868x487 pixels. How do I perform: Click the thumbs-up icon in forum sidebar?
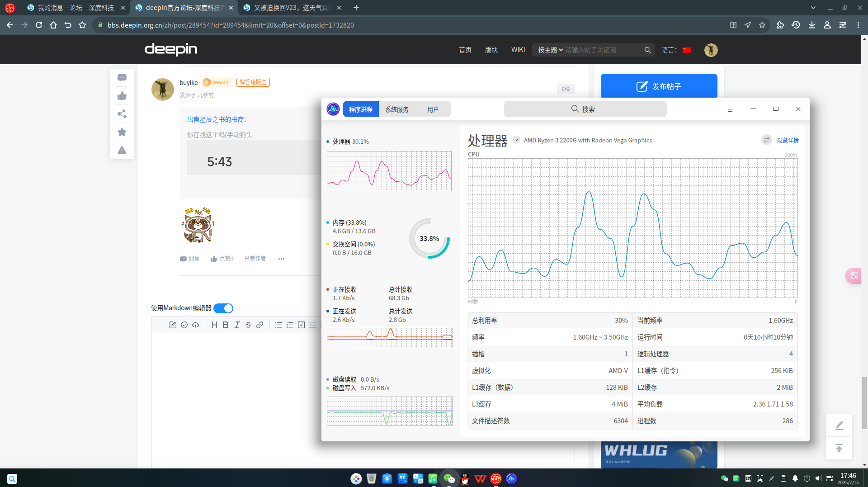pos(122,96)
